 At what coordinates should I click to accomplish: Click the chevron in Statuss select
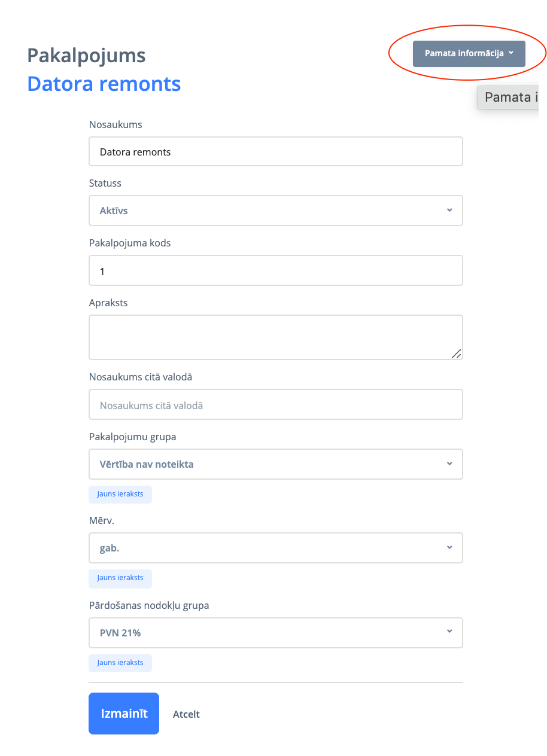[x=449, y=211]
